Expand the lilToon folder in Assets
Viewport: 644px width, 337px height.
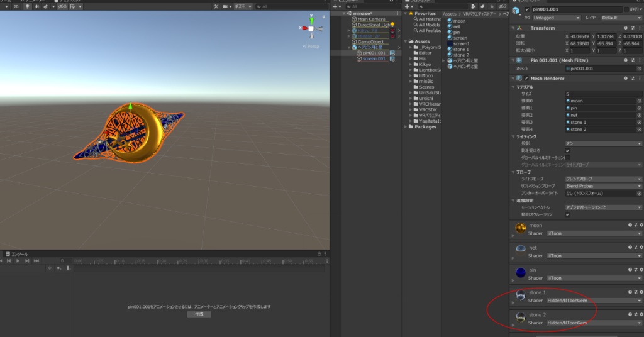click(410, 76)
